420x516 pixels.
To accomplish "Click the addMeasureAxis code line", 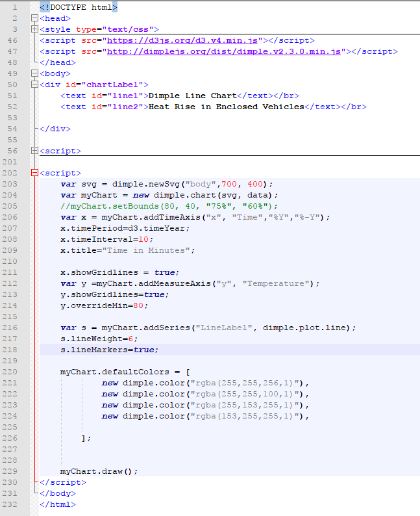I will (190, 283).
